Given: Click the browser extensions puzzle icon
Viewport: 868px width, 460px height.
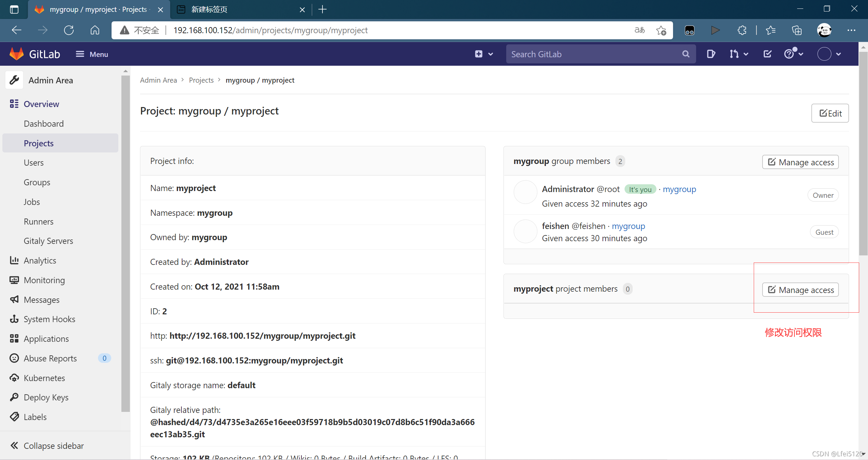Looking at the screenshot, I should [742, 30].
